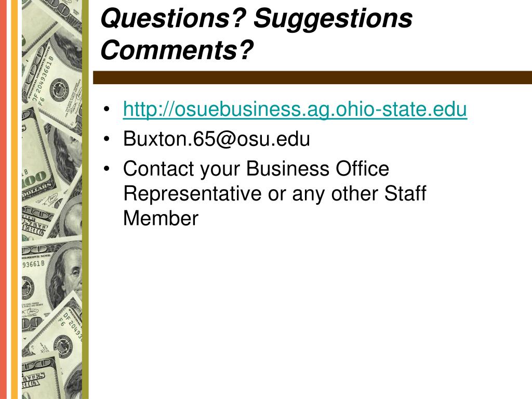The height and width of the screenshot is (399, 532).
Task: Select the 'Comments?' heading text
Action: [x=177, y=50]
